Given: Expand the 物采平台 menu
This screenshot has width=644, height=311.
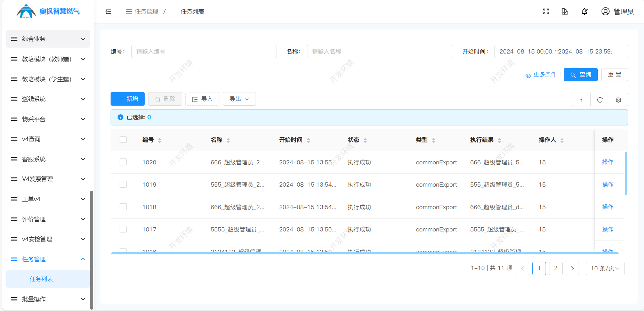Looking at the screenshot, I should 48,119.
